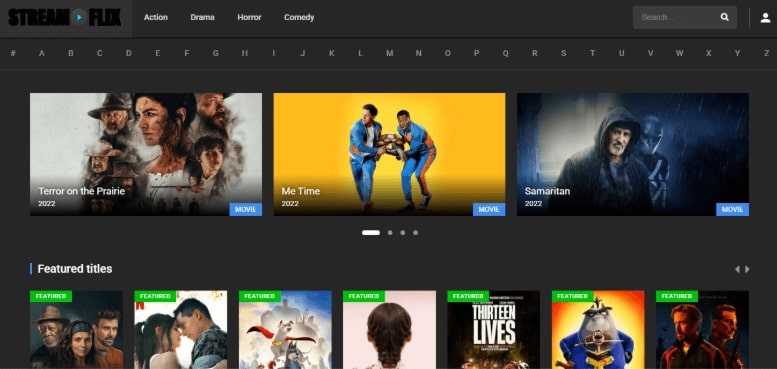Filter titles starting with F
Viewport: 777px width, 369px height.
tap(187, 53)
